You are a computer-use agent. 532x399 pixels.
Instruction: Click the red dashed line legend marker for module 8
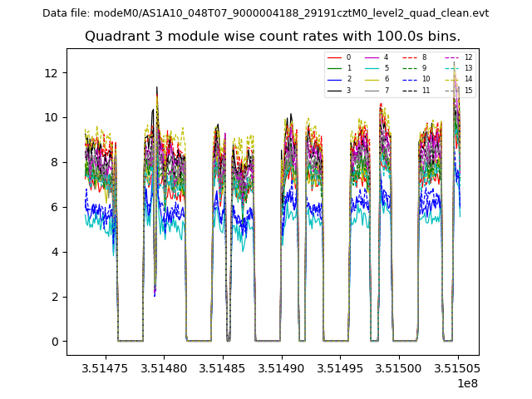(x=409, y=57)
